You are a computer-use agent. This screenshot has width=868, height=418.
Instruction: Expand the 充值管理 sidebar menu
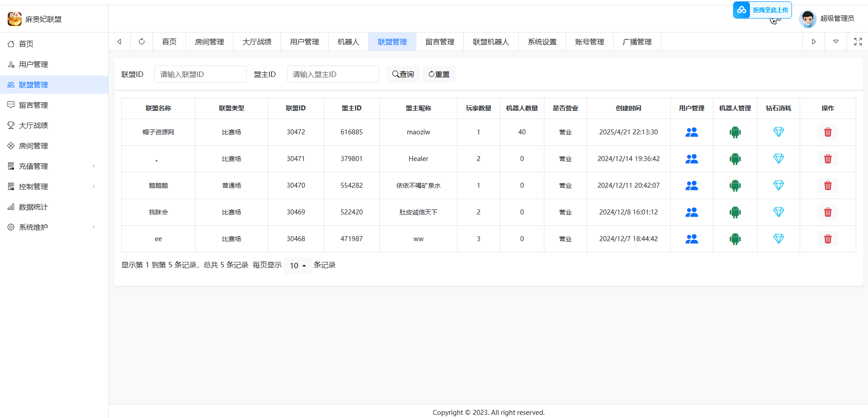click(x=54, y=166)
